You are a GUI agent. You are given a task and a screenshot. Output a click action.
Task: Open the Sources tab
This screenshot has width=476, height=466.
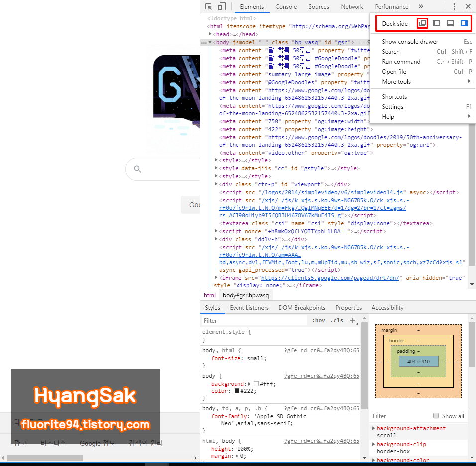[x=319, y=6]
